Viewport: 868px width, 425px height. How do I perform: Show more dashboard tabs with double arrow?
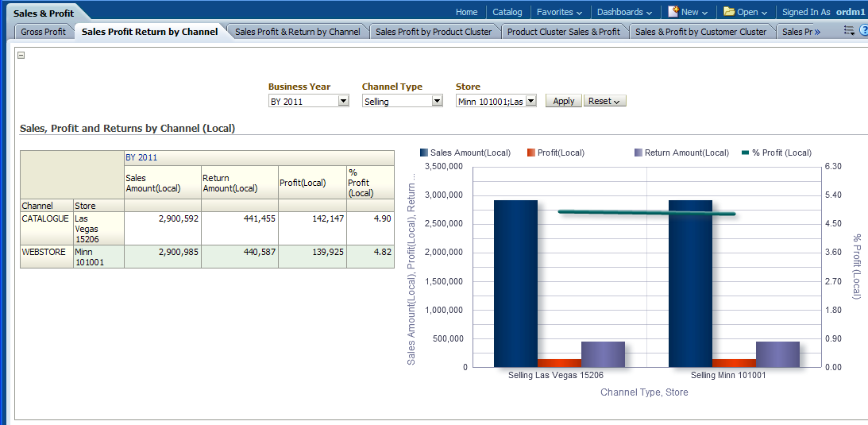pyautogui.click(x=817, y=32)
